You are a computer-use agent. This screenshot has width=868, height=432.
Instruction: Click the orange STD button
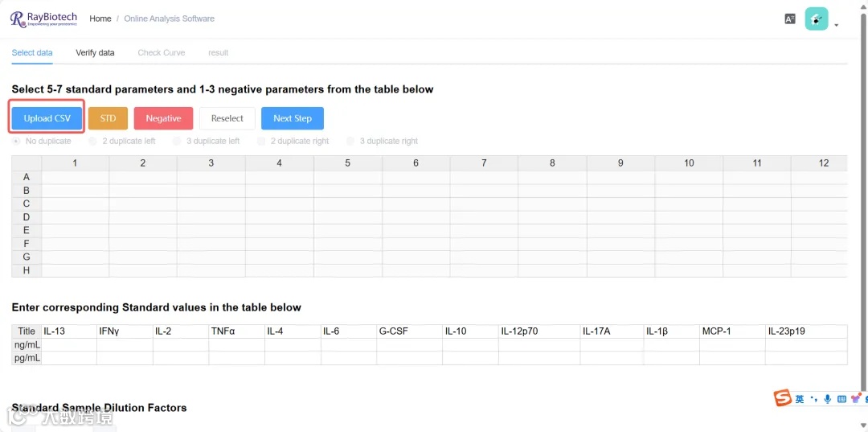point(108,118)
